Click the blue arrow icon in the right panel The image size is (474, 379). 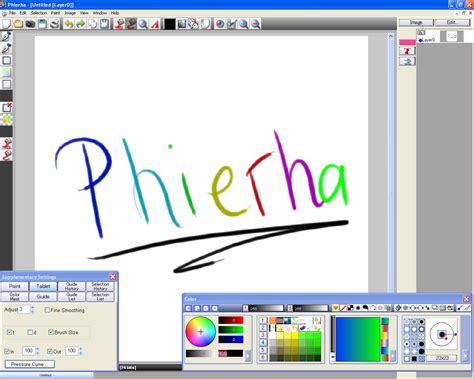pyautogui.click(x=407, y=61)
